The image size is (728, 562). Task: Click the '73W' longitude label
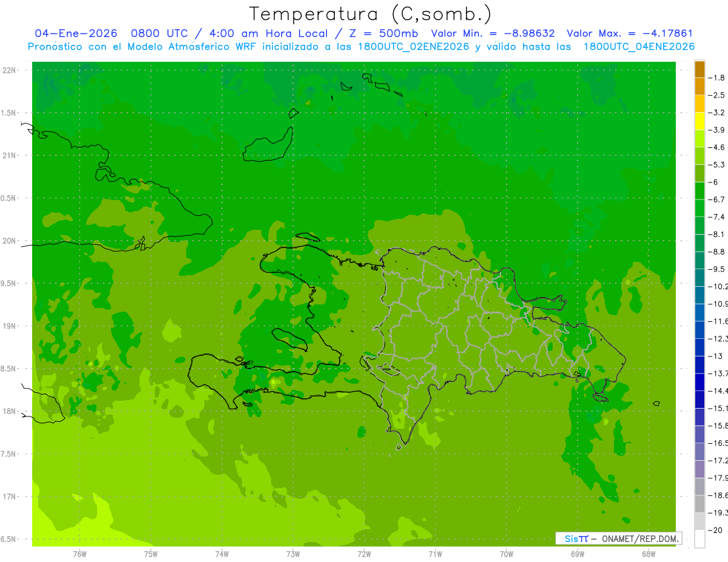tap(293, 554)
